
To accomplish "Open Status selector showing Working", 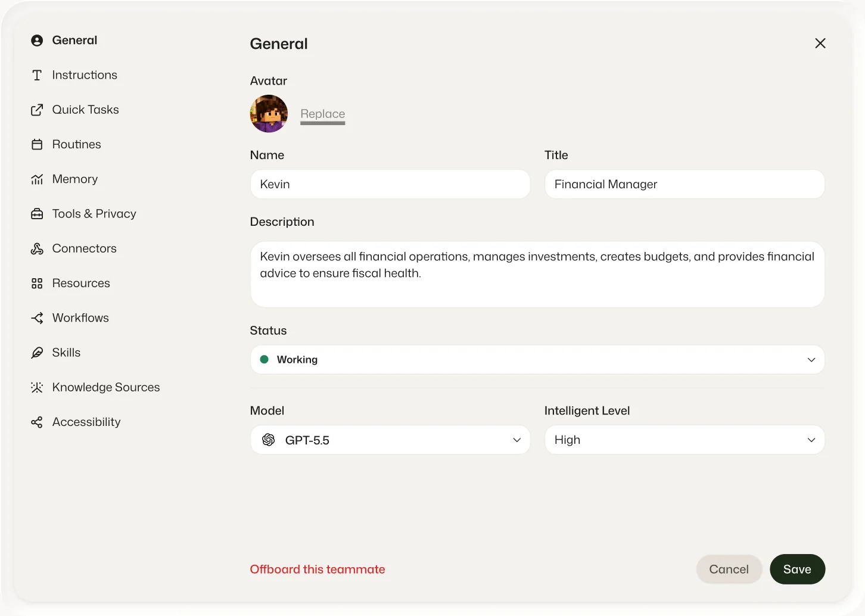I will click(537, 360).
